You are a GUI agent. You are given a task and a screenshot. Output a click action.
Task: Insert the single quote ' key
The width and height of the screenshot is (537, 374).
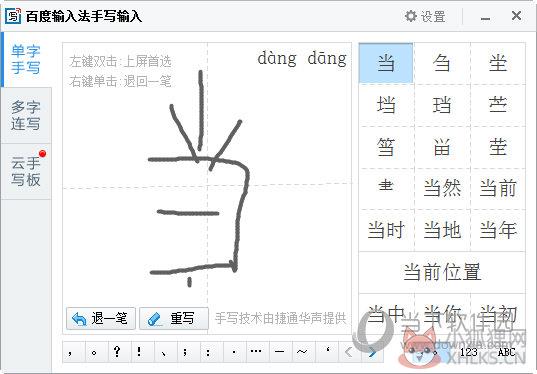tap(328, 352)
